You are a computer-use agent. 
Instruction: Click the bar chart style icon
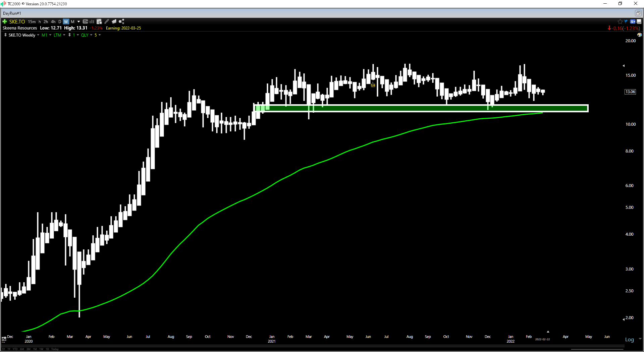[x=92, y=21]
